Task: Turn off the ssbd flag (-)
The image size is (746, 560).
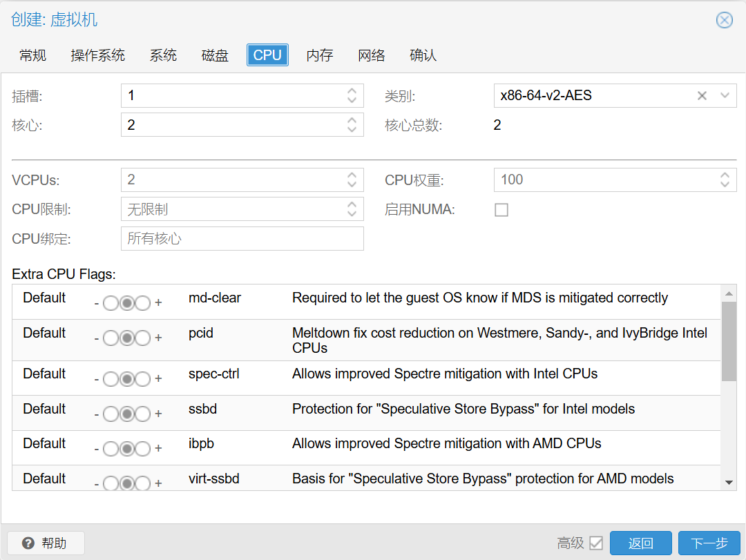Action: pos(111,414)
